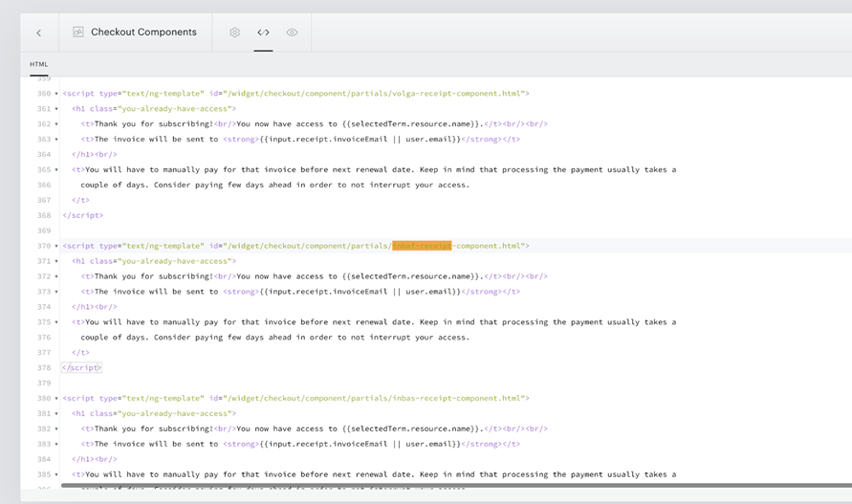Screen dimensions: 852x504
Task: Collapse fold arrow at line 375
Action: coord(56,322)
